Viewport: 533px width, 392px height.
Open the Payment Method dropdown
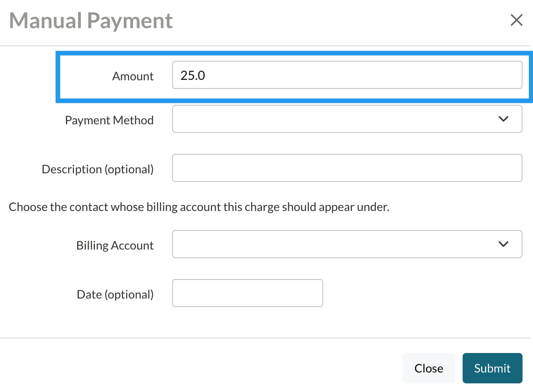(336, 119)
